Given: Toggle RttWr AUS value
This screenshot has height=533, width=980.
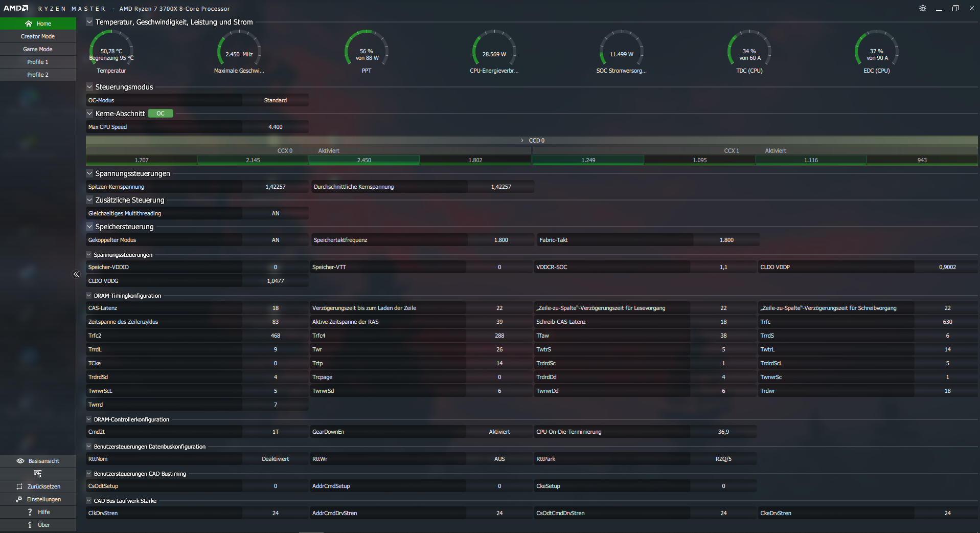Looking at the screenshot, I should (x=499, y=459).
